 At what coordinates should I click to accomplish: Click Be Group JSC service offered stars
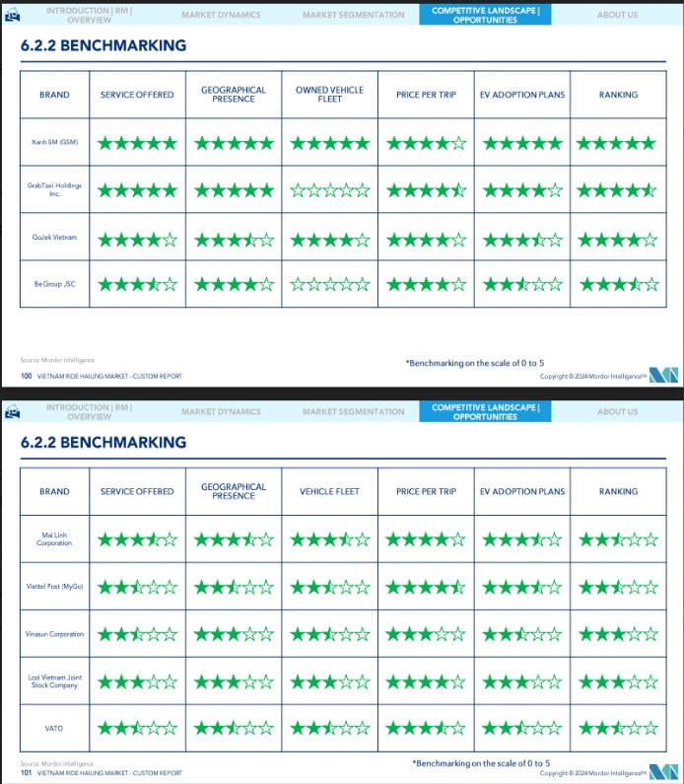click(x=137, y=284)
